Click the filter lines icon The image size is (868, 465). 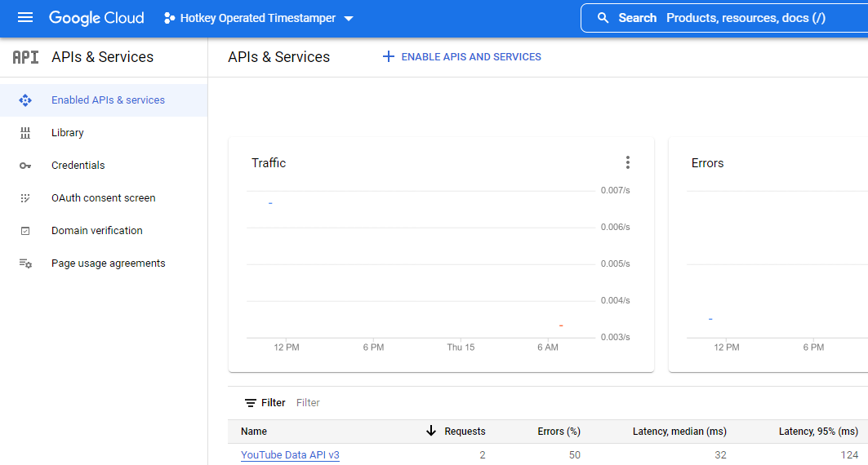pos(250,402)
